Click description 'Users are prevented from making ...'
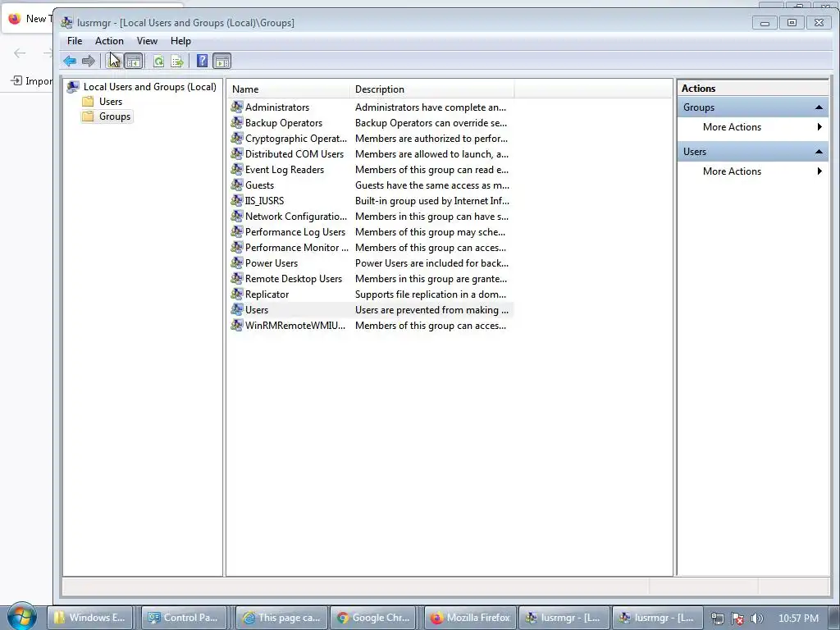The image size is (840, 630). (431, 309)
